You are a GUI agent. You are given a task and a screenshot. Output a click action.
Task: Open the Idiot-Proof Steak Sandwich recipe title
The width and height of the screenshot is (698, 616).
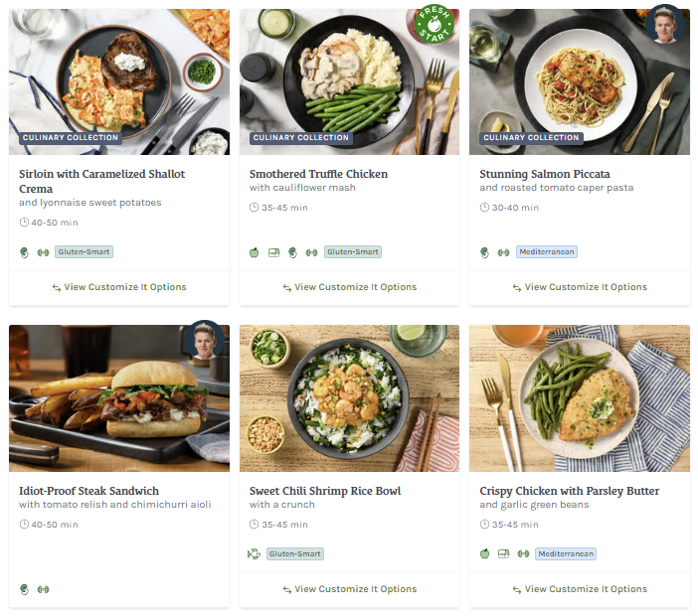click(x=88, y=491)
